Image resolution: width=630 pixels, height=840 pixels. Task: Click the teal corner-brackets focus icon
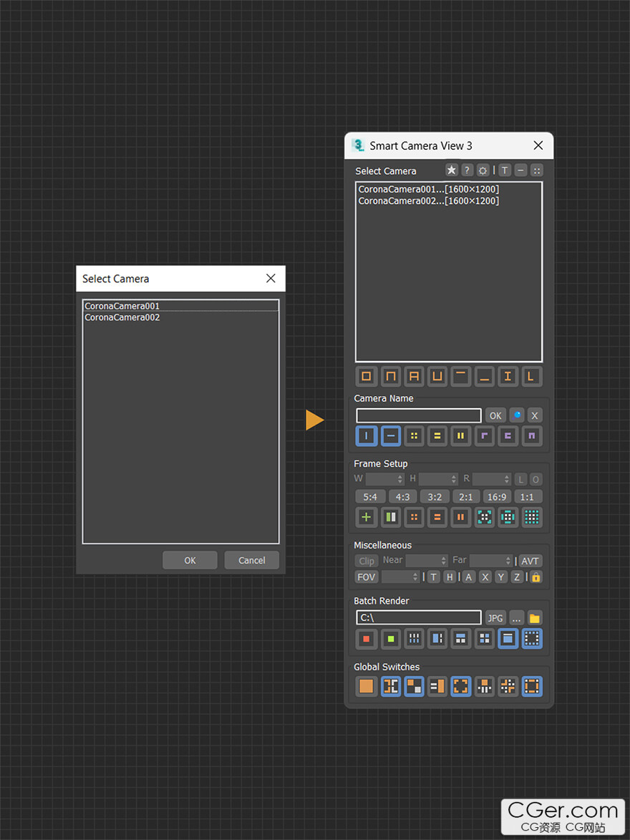pos(484,517)
